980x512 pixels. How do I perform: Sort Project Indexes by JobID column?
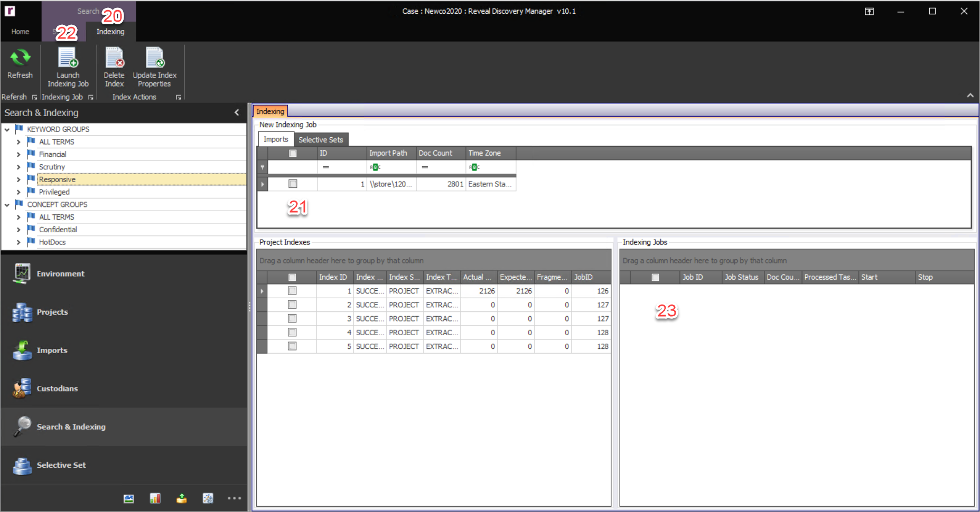pyautogui.click(x=591, y=277)
